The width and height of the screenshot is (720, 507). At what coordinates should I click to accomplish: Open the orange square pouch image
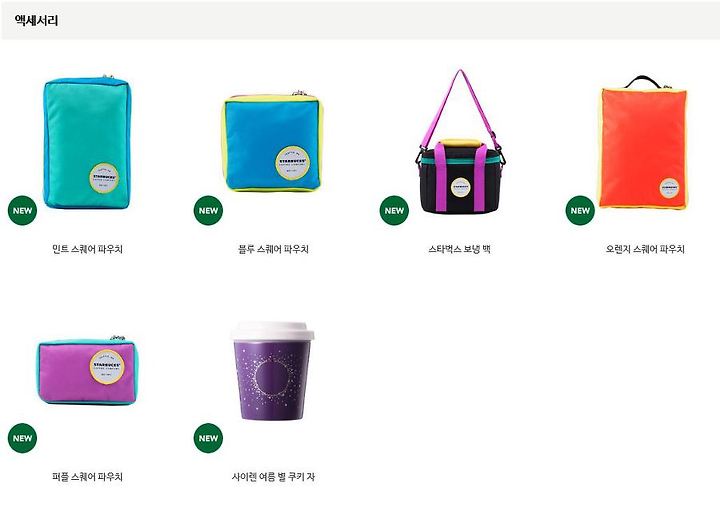pos(643,142)
